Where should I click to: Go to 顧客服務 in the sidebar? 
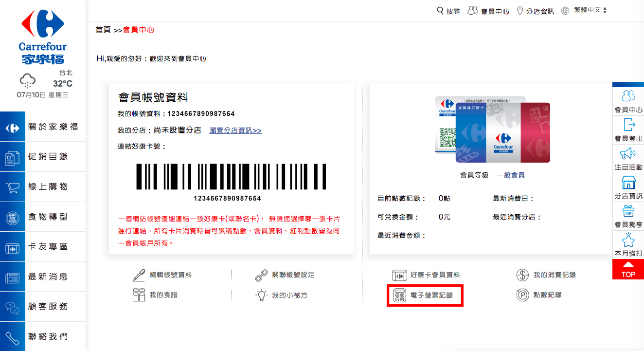pos(43,307)
